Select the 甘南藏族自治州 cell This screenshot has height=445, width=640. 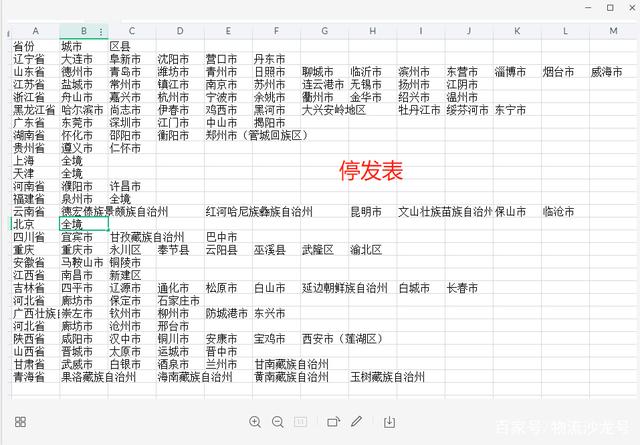291,364
